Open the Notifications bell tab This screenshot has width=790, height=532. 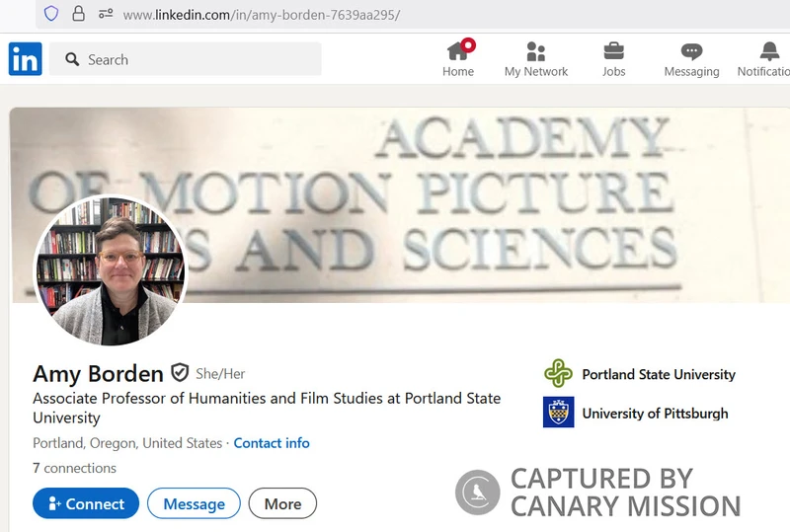coord(763,58)
